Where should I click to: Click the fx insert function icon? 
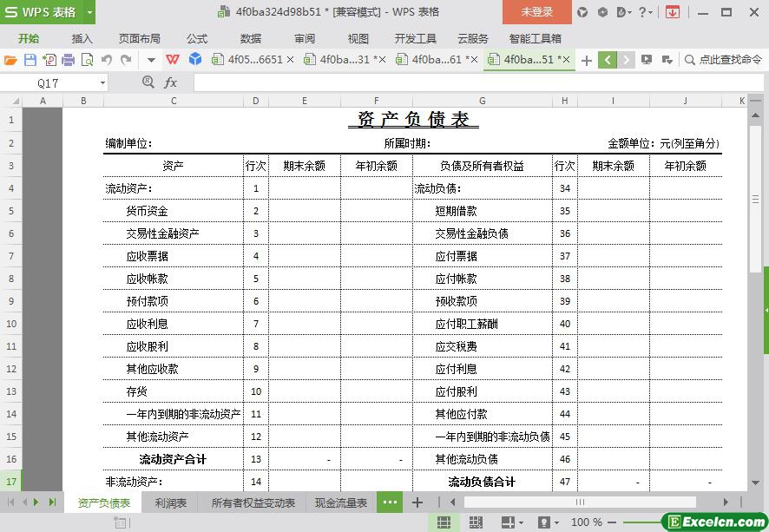tap(171, 82)
